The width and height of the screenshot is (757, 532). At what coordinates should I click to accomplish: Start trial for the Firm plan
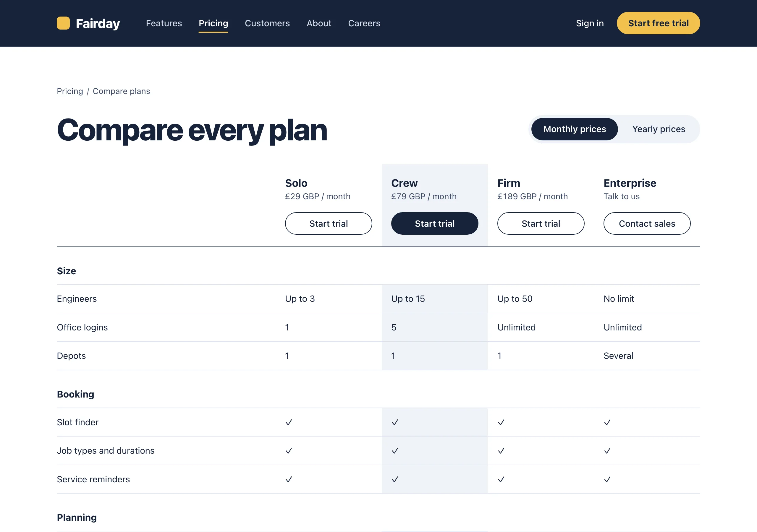click(541, 223)
